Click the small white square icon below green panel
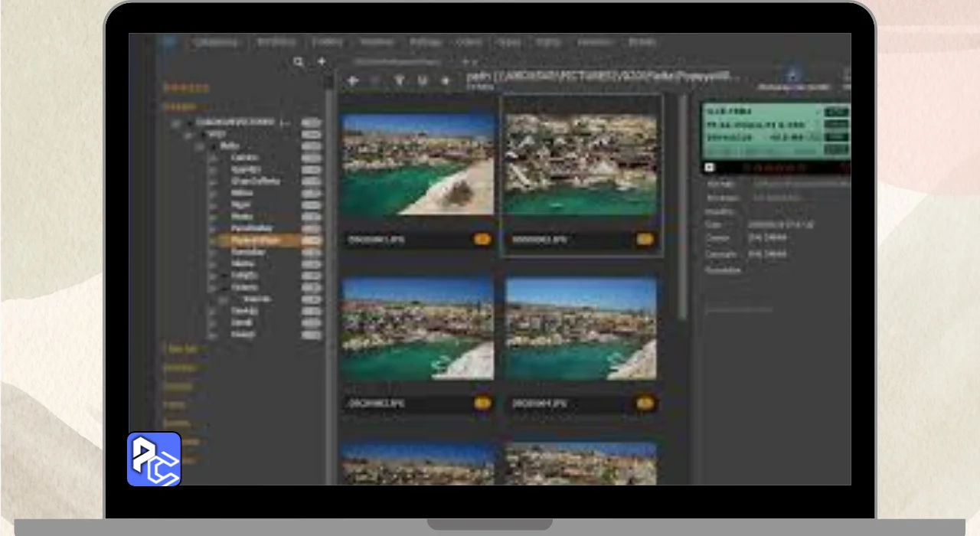 [x=709, y=167]
